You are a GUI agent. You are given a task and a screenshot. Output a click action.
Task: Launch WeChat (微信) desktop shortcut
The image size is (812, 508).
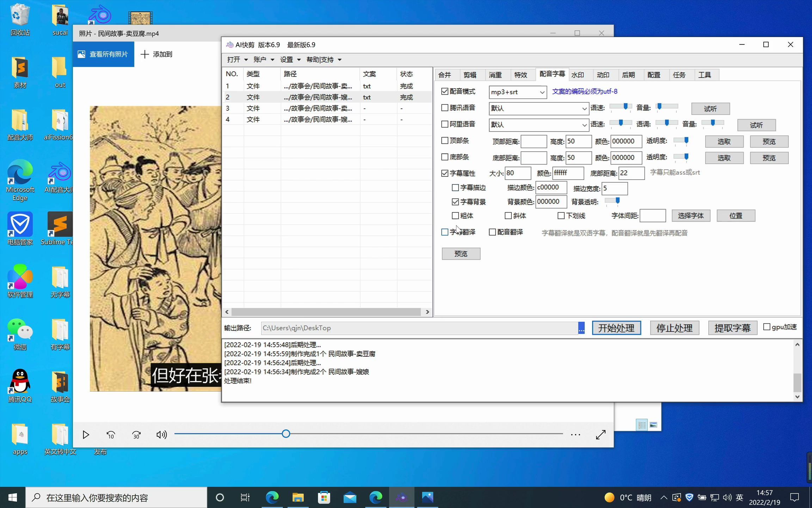point(20,334)
